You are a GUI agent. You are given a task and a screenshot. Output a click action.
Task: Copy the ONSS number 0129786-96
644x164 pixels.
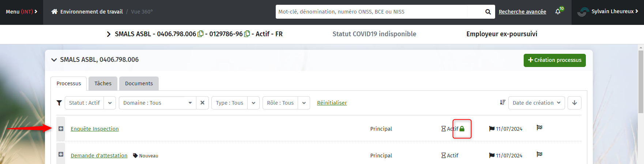[x=247, y=34]
